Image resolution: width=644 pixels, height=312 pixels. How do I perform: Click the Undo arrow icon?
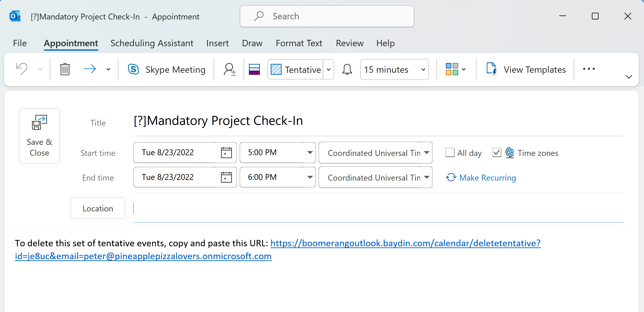pyautogui.click(x=22, y=69)
